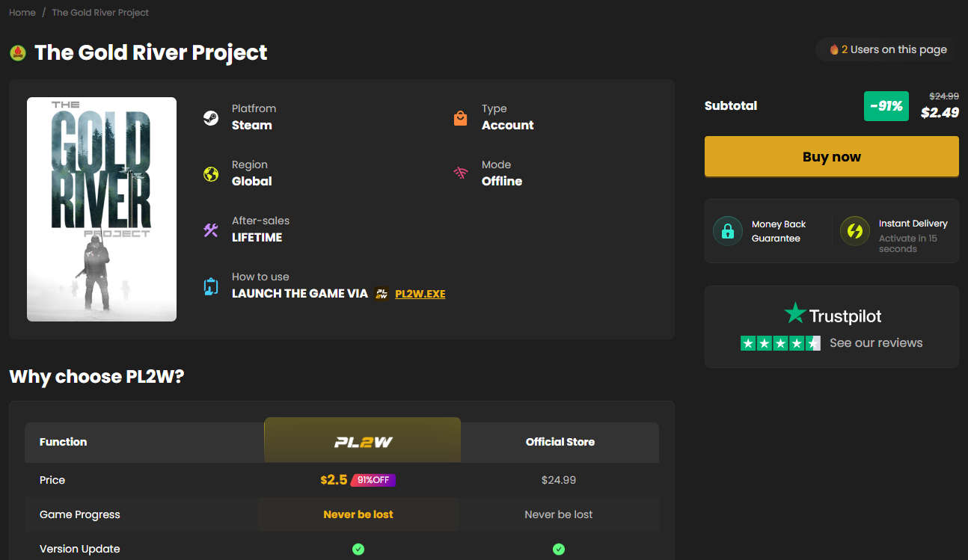This screenshot has height=560, width=968.
Task: Click Activate in 15 seconds text
Action: 908,244
